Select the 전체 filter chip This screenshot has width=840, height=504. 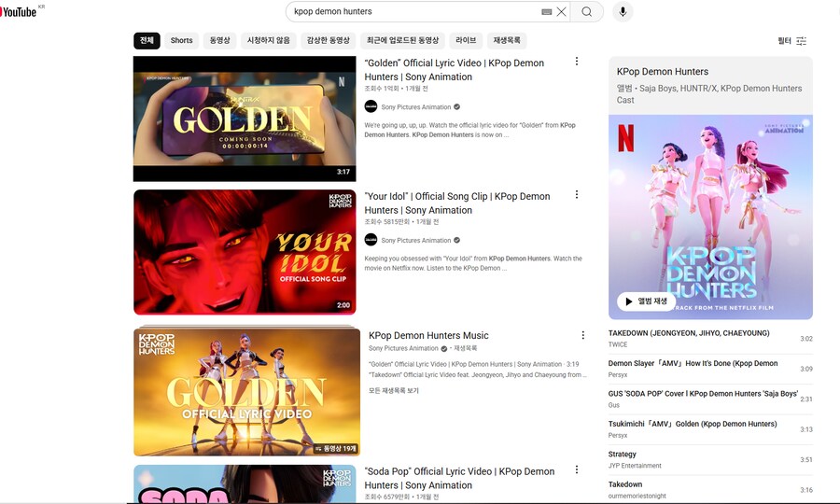point(147,41)
